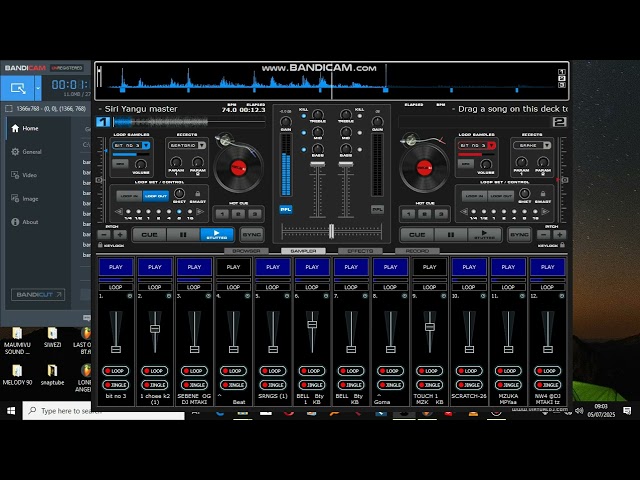The height and width of the screenshot is (480, 640).
Task: Click CUE button on deck 1
Action: 149,235
